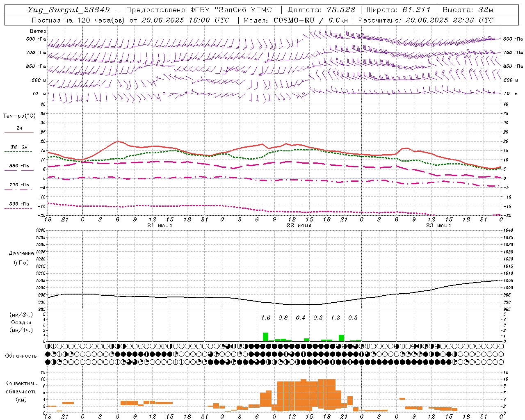This screenshot has height=420, width=525.
Task: Click the tallest green precipitation bar
Action: [x=265, y=337]
